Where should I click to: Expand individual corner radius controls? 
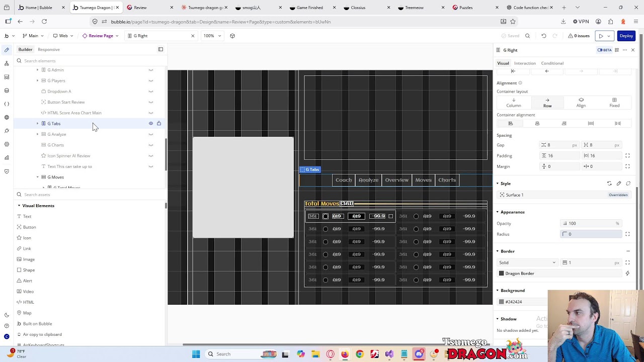tap(627, 234)
